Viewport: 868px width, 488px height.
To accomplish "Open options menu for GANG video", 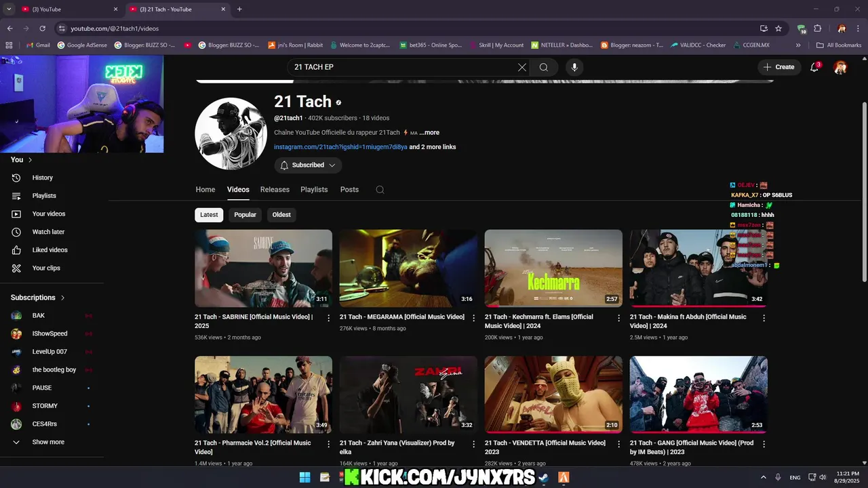I will (x=764, y=444).
